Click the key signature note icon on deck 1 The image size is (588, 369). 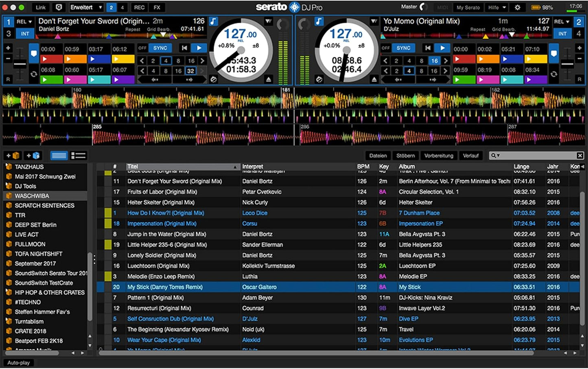[213, 21]
